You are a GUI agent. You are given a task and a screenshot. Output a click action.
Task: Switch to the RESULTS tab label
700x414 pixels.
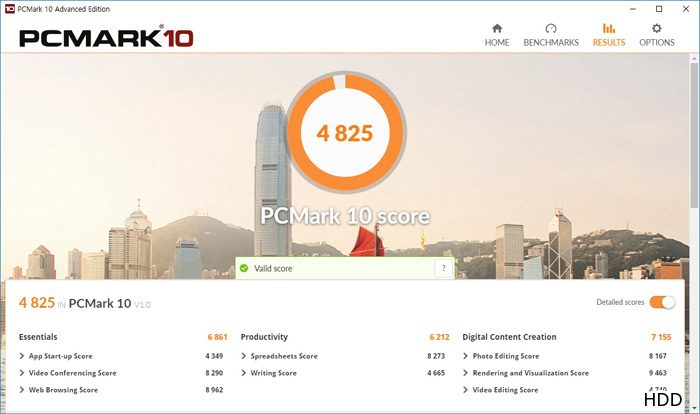(x=609, y=42)
